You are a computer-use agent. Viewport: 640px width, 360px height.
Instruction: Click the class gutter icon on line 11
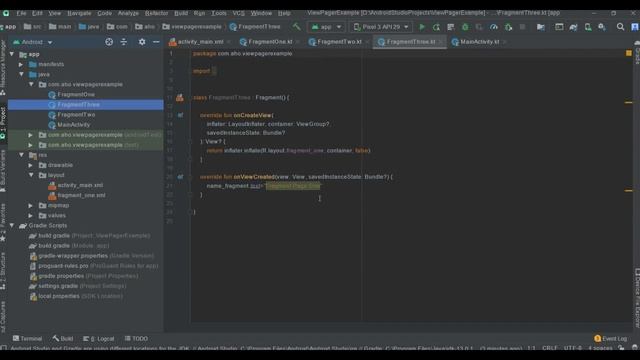coord(180,98)
